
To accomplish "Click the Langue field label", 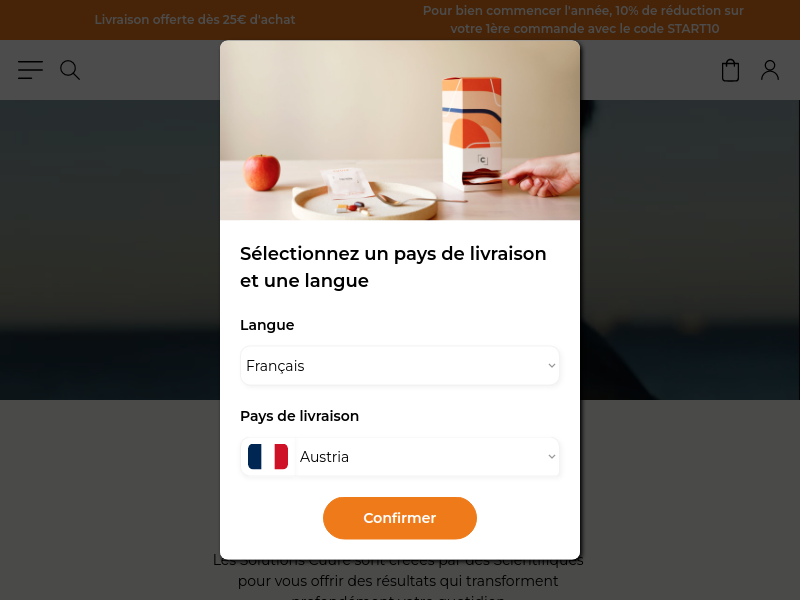I will tap(267, 325).
